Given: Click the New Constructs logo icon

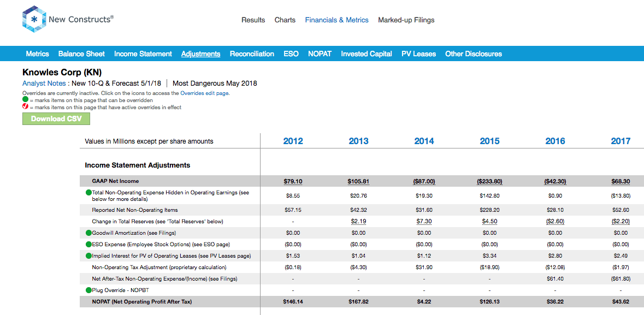Looking at the screenshot, I should tap(34, 19).
